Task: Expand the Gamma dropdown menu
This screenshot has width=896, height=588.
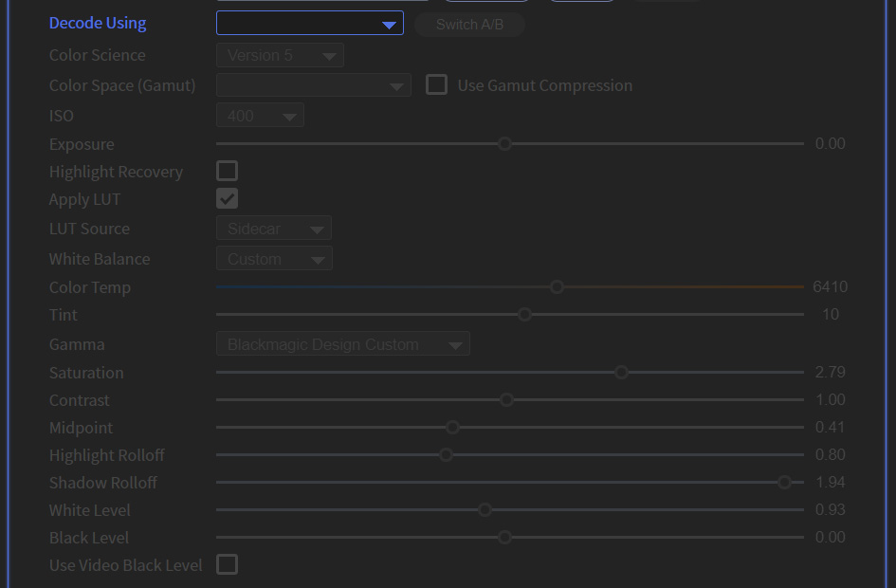Action: coord(342,343)
